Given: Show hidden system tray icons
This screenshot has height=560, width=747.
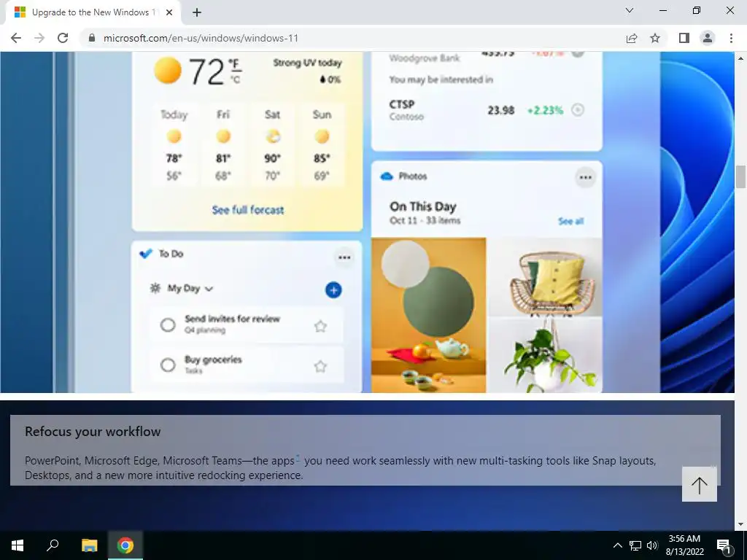Looking at the screenshot, I should click(617, 545).
